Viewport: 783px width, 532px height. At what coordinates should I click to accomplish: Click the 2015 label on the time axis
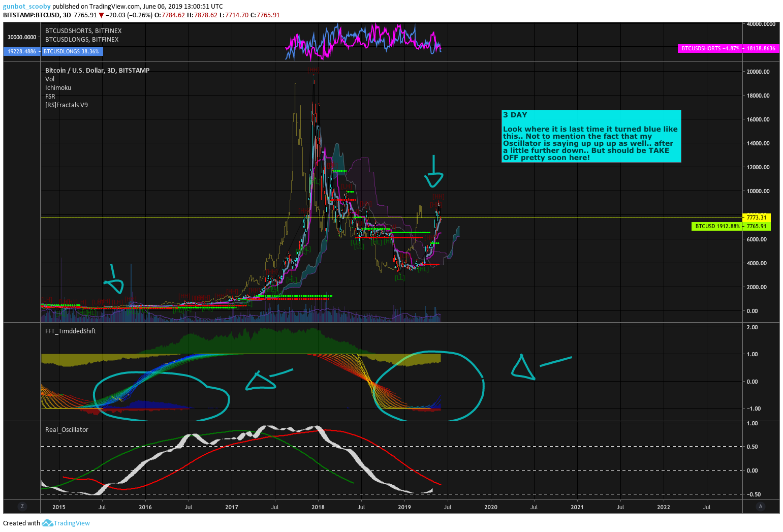tap(59, 507)
